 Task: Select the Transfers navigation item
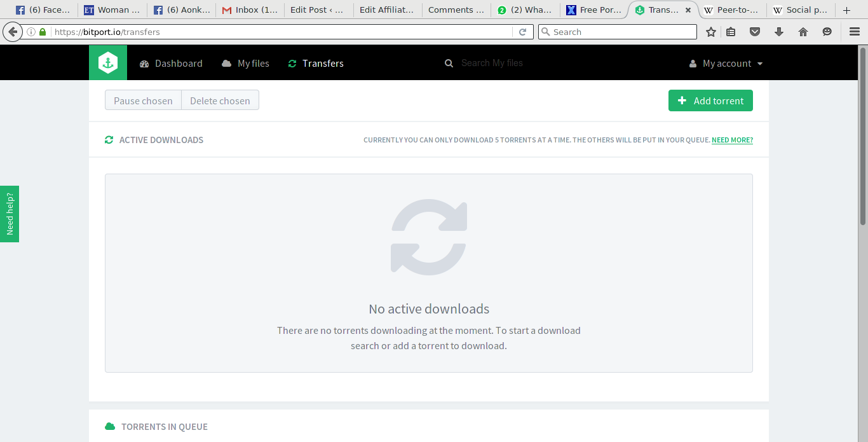pos(316,64)
